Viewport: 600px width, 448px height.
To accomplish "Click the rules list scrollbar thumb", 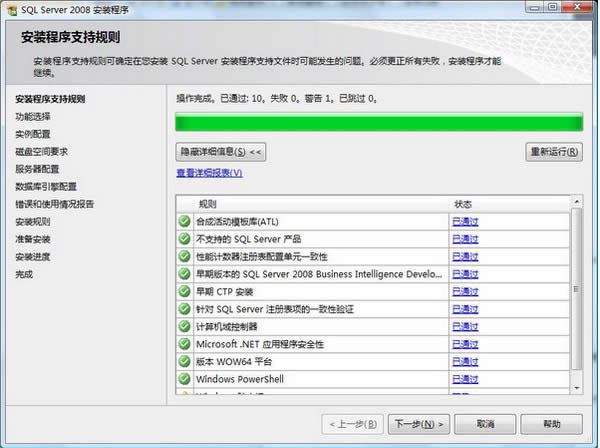I will click(577, 289).
